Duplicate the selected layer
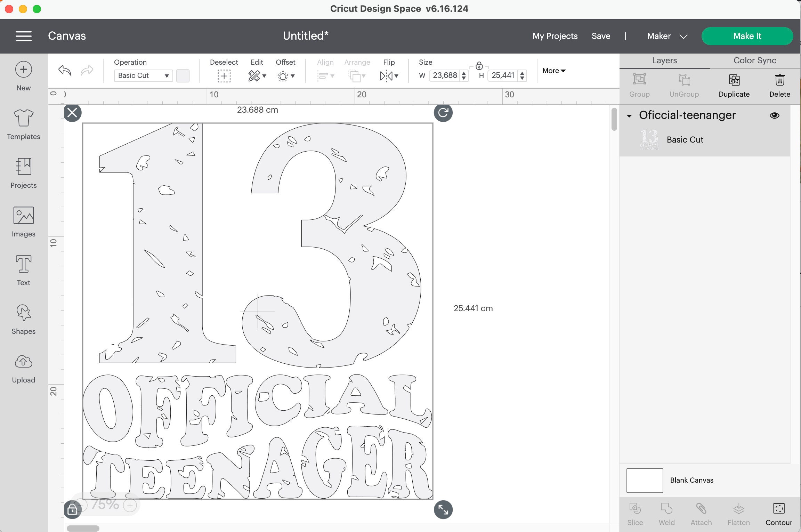 coord(734,85)
